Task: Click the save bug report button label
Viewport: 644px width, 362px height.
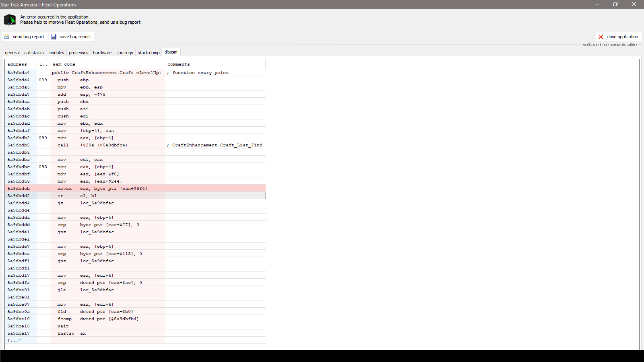Action: (x=75, y=37)
